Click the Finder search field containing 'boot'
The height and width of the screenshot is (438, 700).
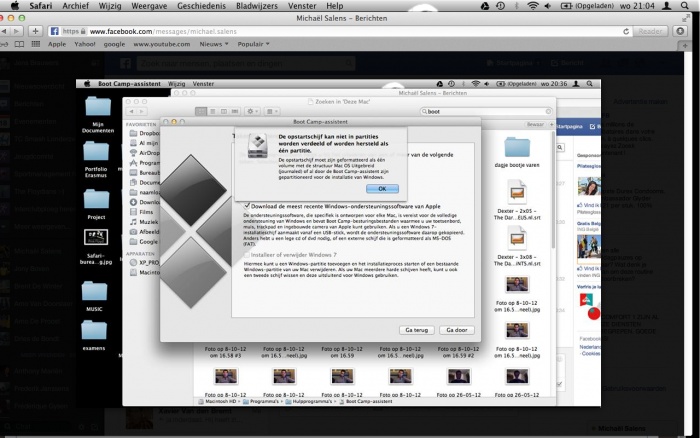486,111
